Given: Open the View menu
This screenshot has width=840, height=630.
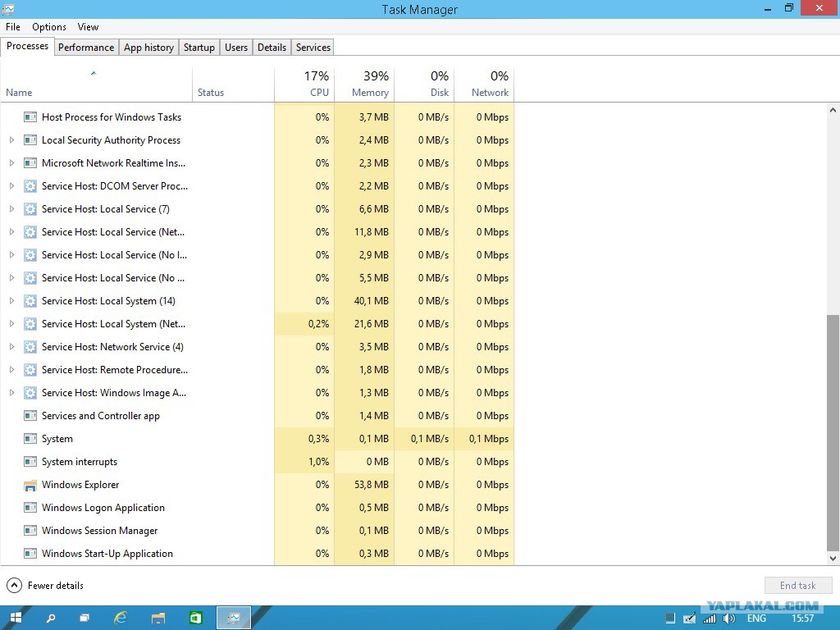Looking at the screenshot, I should coord(88,27).
